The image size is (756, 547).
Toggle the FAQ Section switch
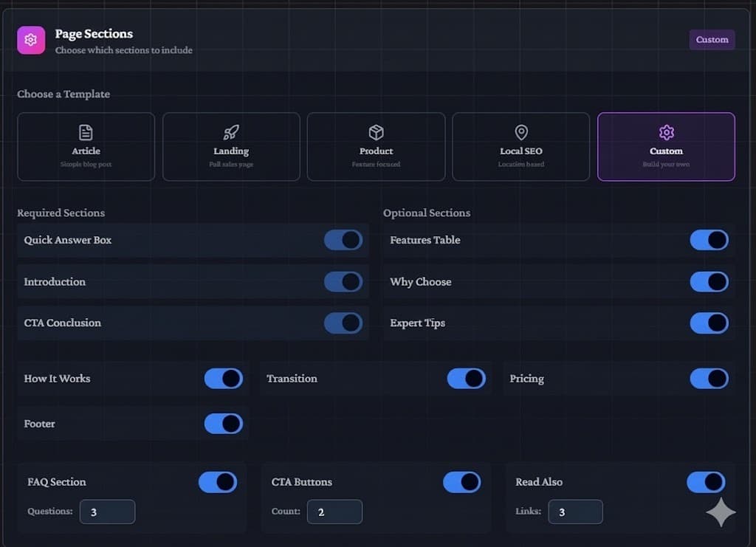pos(218,482)
